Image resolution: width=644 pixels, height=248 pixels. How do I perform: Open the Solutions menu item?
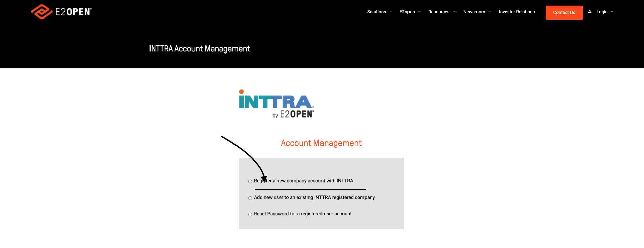coord(377,12)
